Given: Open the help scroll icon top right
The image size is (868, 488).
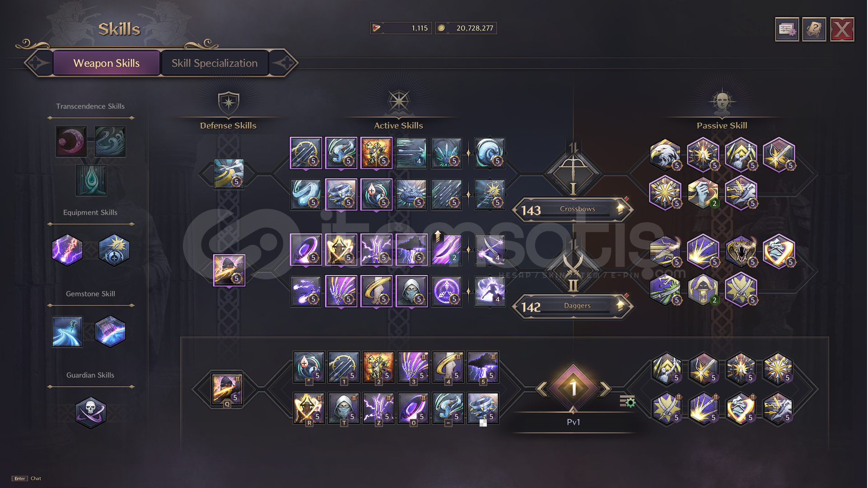Looking at the screenshot, I should click(814, 30).
